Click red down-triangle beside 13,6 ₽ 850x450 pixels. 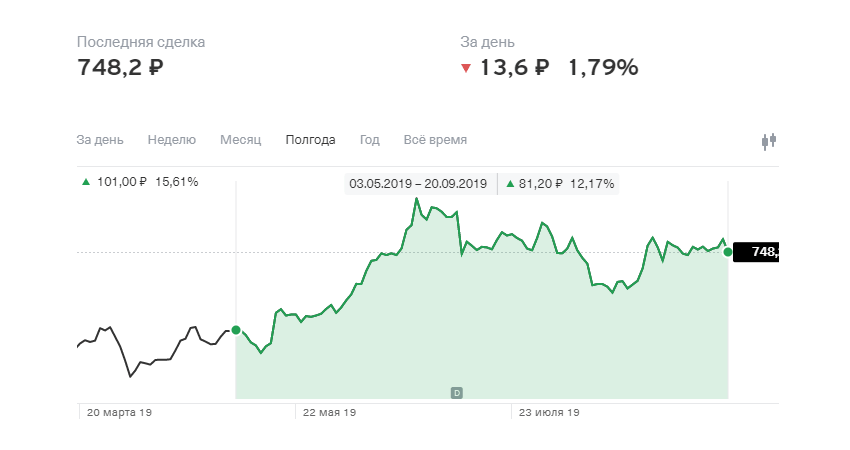pos(466,69)
